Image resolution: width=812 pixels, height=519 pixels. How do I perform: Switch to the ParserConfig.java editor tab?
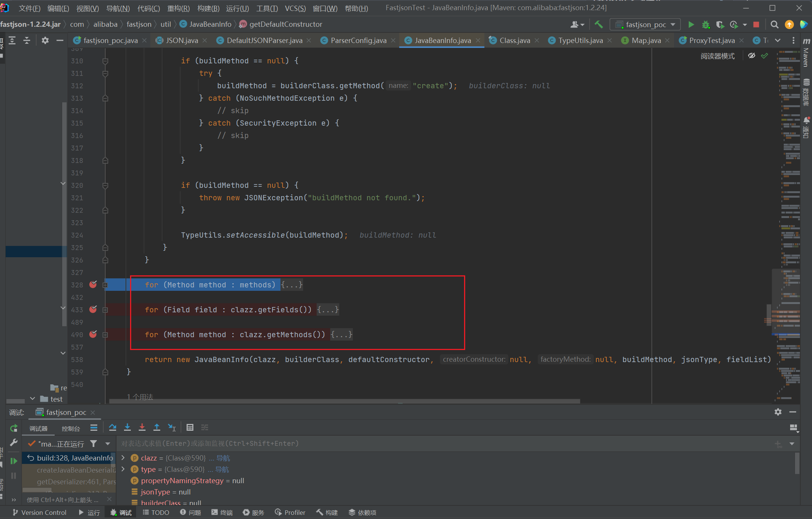pos(358,40)
